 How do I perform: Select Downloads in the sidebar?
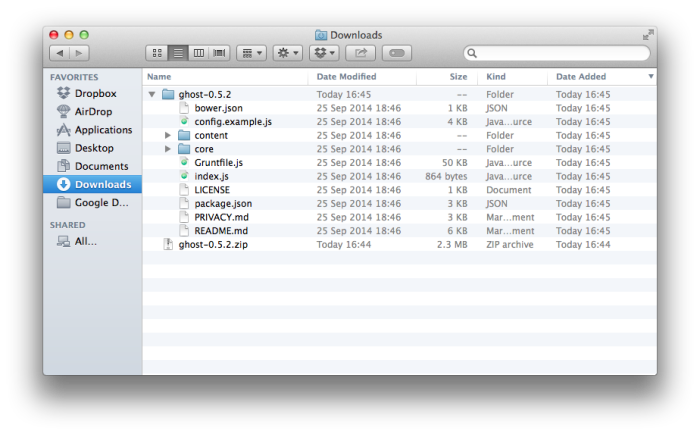click(92, 184)
